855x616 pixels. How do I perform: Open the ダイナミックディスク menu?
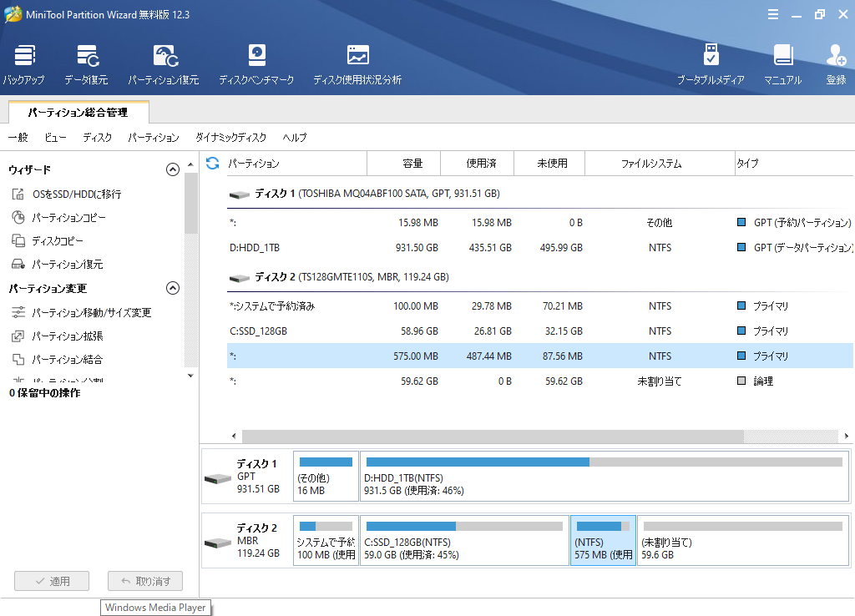tap(230, 138)
